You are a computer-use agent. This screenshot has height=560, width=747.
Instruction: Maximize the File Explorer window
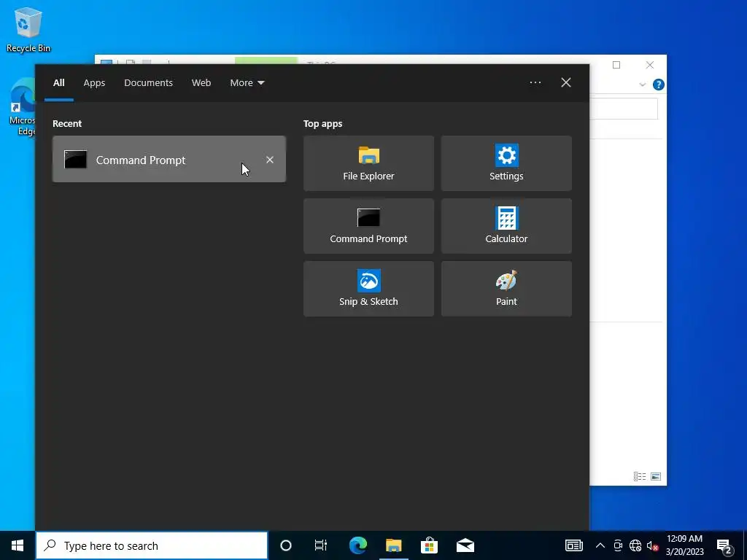click(616, 65)
